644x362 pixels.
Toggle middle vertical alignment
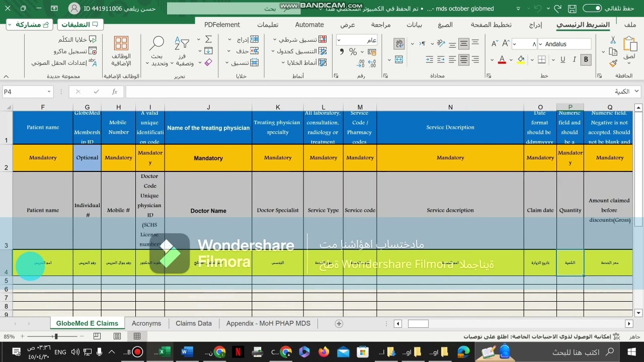[x=464, y=44]
